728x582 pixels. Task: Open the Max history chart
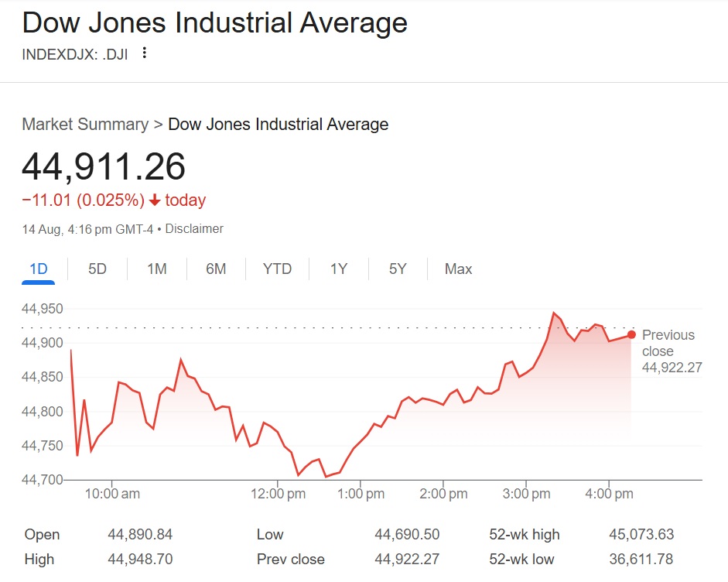coord(457,269)
